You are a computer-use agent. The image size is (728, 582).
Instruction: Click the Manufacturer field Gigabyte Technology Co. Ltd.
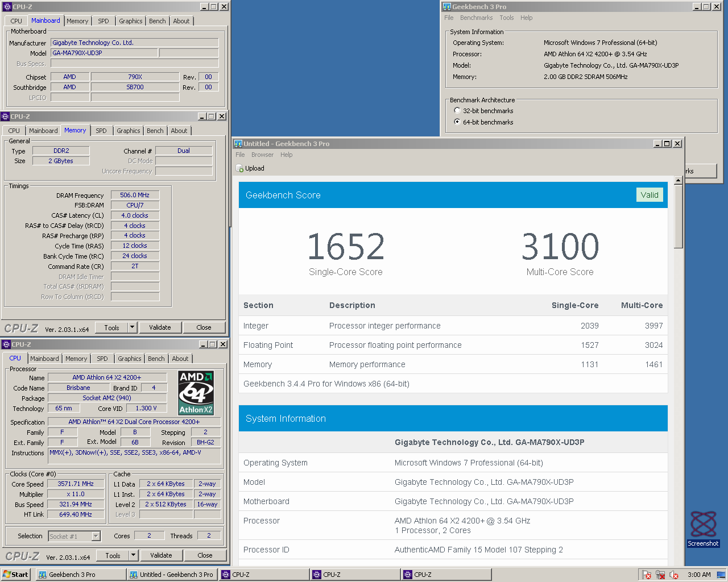(x=135, y=43)
